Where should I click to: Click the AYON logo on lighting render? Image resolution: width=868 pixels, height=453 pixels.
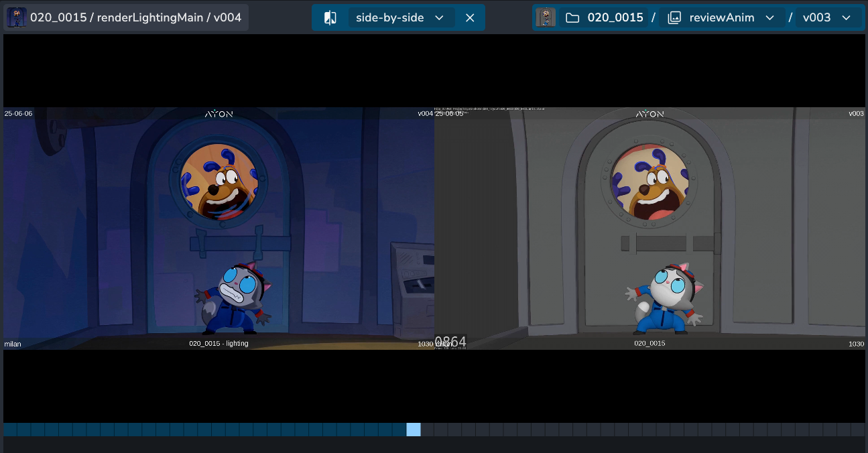pyautogui.click(x=219, y=114)
